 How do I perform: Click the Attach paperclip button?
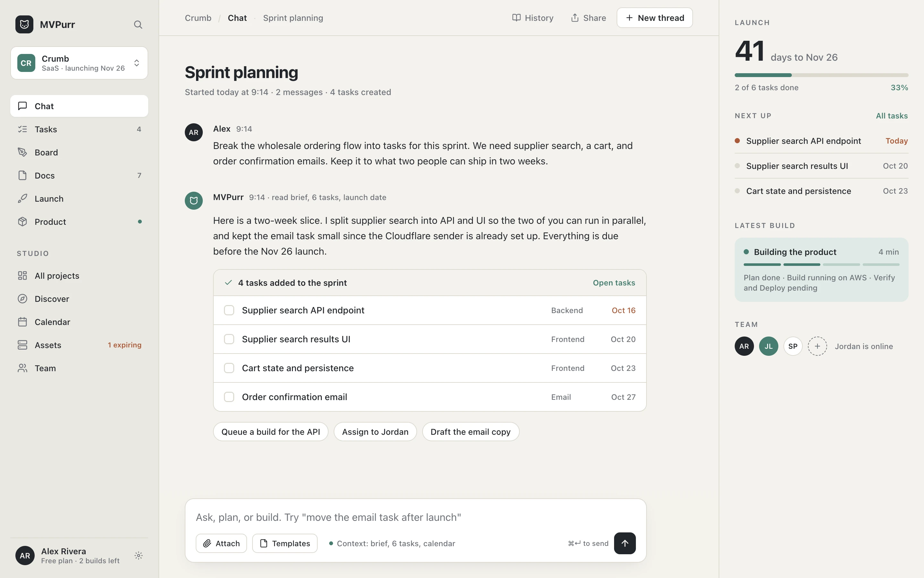(221, 543)
